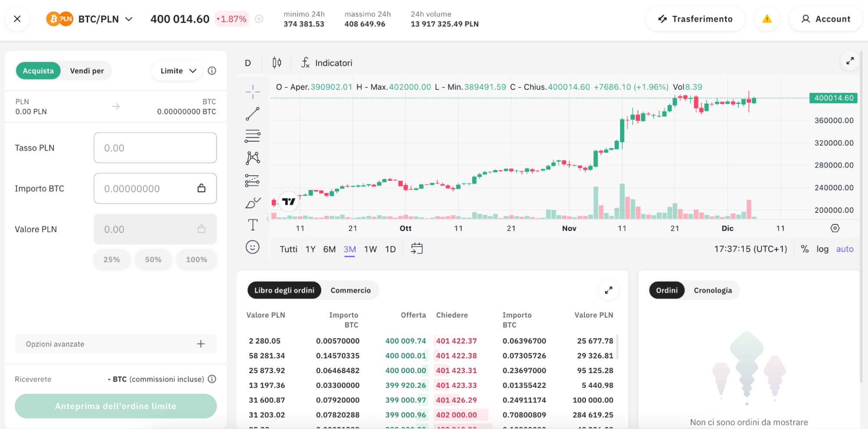This screenshot has height=429, width=868.
Task: Switch to Vendi per sell mode
Action: pyautogui.click(x=87, y=71)
